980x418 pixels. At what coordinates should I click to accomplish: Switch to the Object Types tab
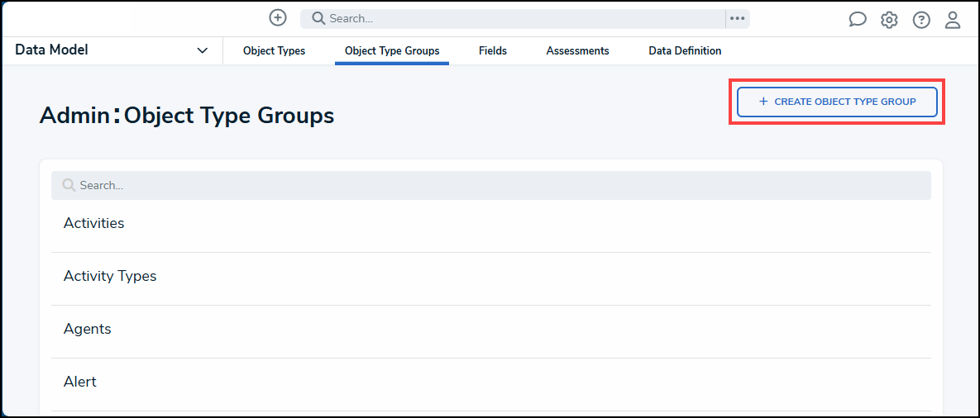coord(274,51)
